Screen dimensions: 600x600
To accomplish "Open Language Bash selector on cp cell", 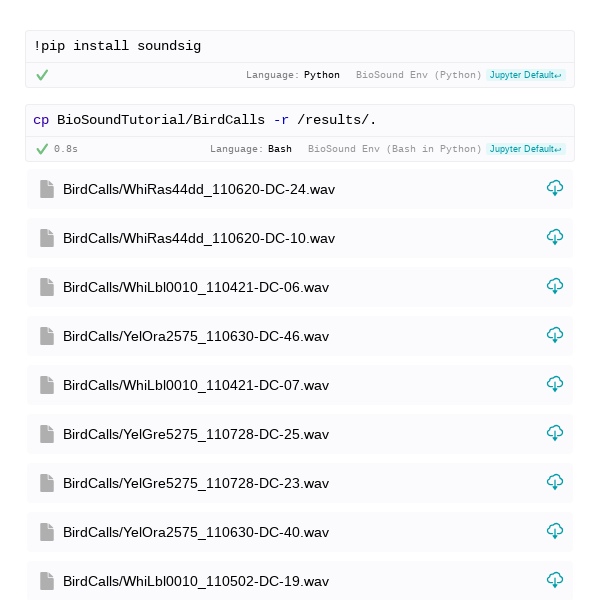I will (x=251, y=149).
